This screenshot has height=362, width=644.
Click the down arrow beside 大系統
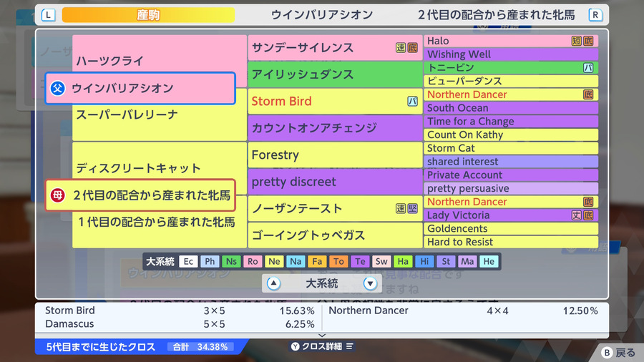(x=370, y=283)
